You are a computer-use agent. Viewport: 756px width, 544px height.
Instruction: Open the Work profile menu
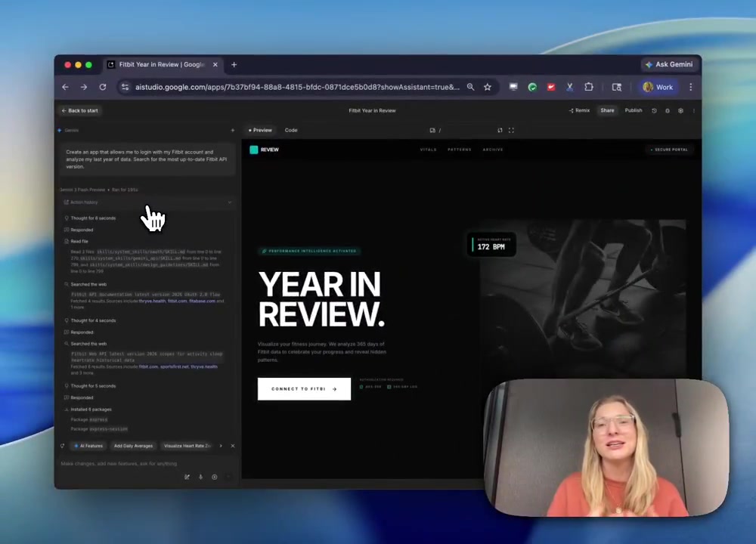pos(658,87)
